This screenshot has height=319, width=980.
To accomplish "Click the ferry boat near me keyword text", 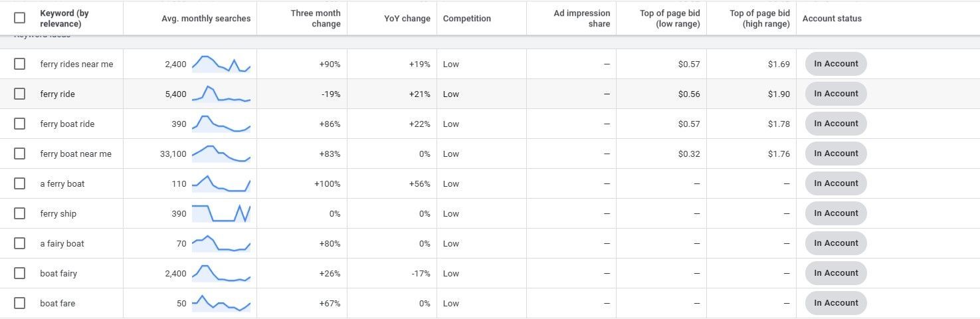I will tap(76, 154).
